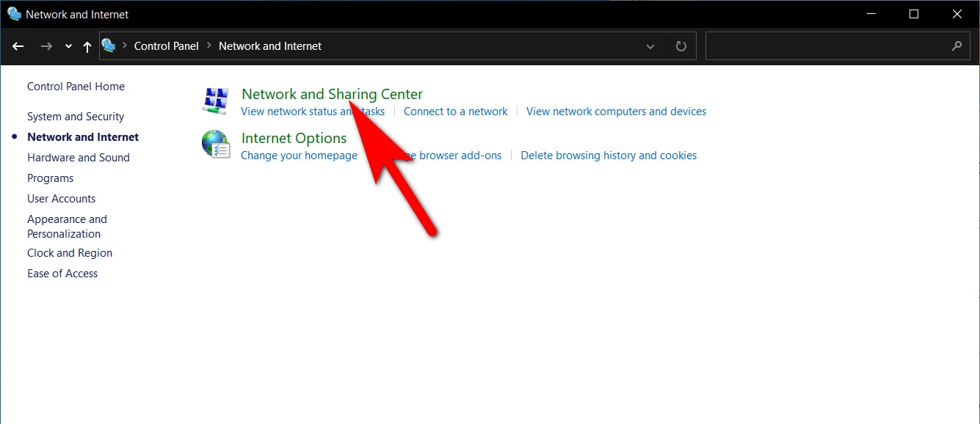Click View network computers and devices
The width and height of the screenshot is (980, 424).
click(x=617, y=112)
